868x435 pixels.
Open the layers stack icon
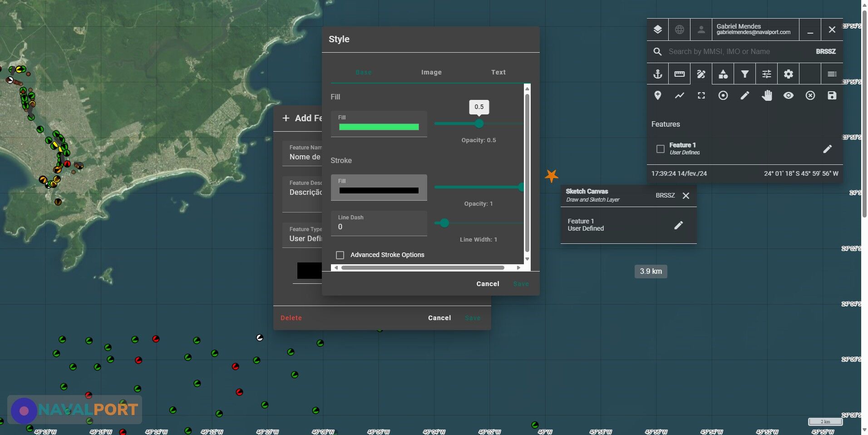657,30
